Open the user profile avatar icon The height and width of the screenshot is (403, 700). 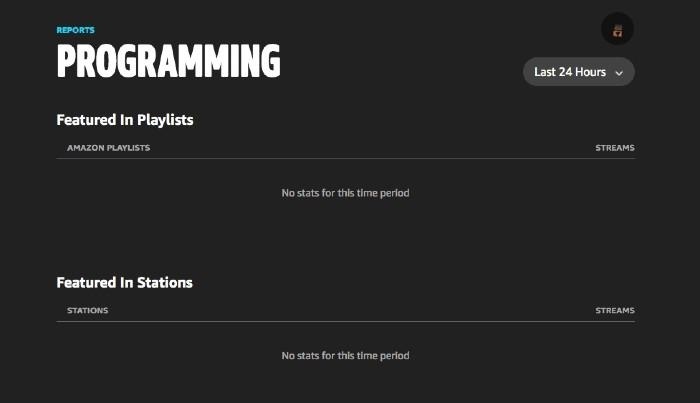pos(617,31)
